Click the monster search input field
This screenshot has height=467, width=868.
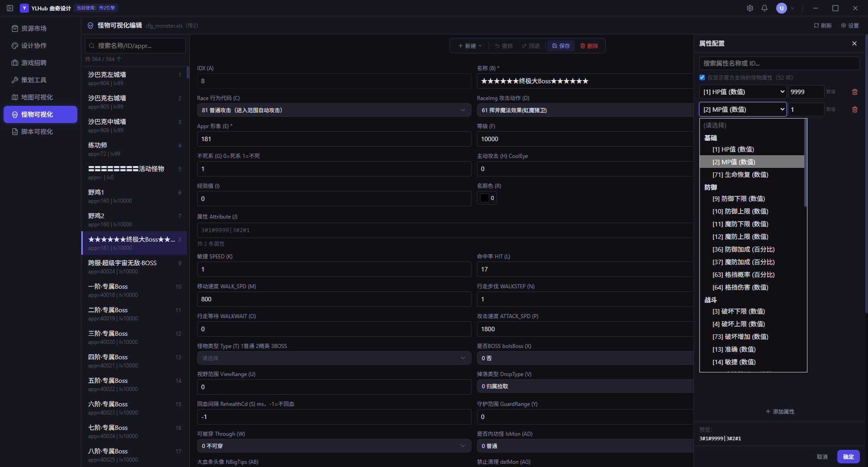coord(135,46)
